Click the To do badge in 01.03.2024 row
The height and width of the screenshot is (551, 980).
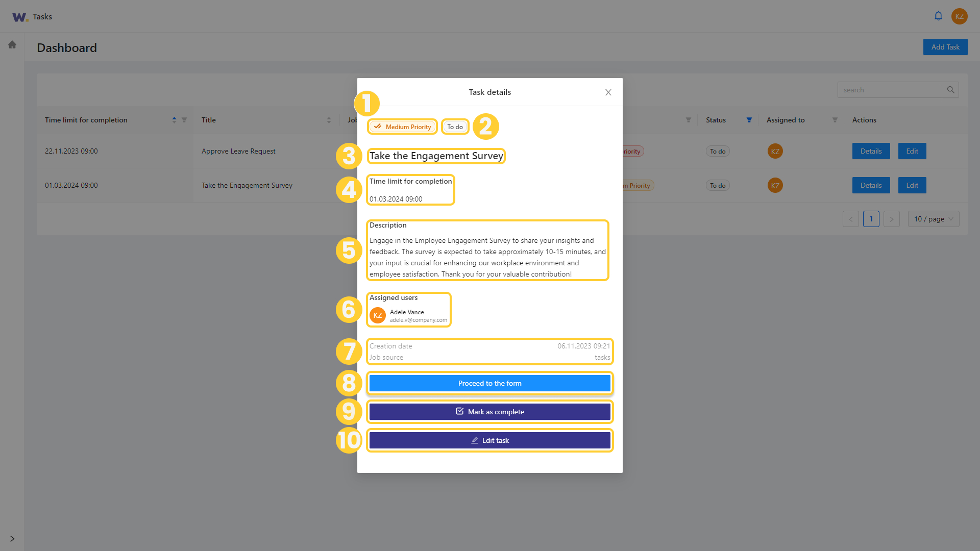(718, 185)
